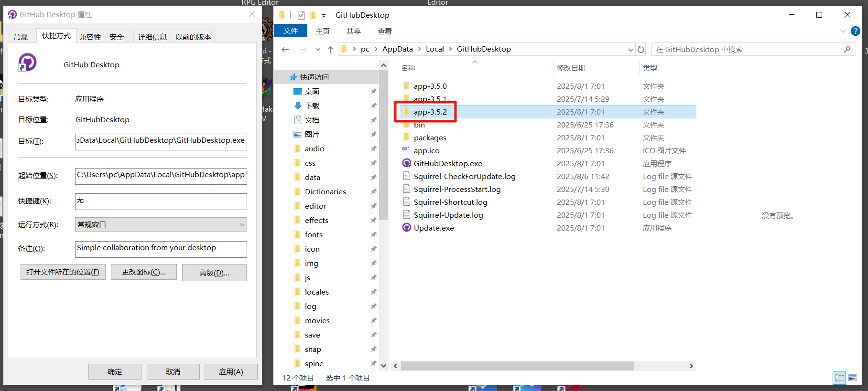Open the quick access toolbar customize dropdown

324,16
